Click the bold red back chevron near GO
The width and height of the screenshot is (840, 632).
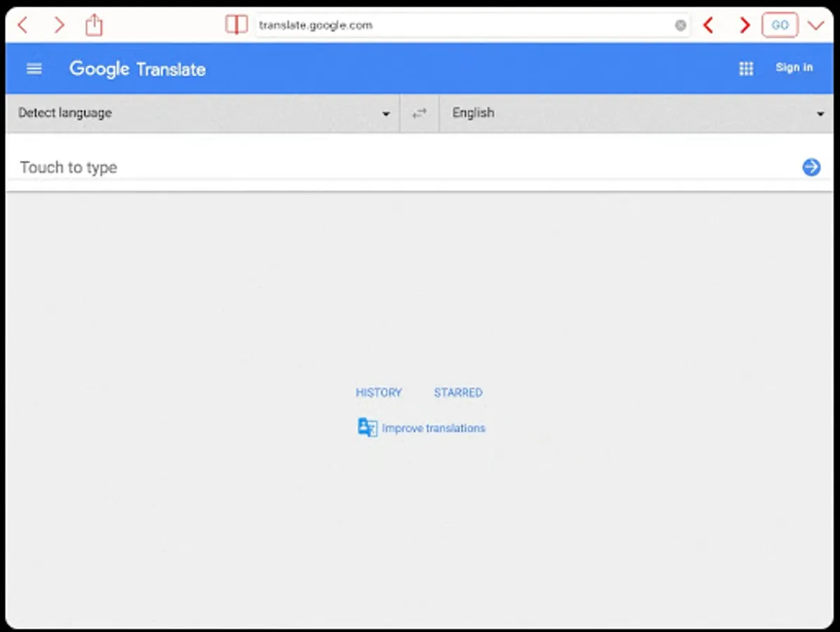tap(708, 25)
